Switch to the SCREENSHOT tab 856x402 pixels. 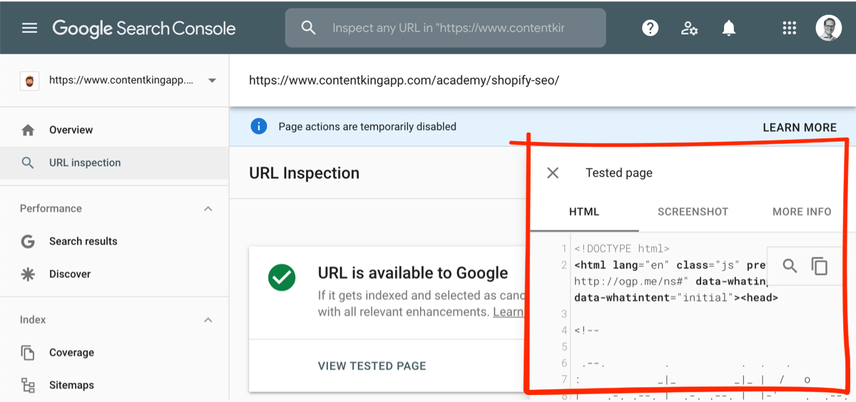point(693,212)
